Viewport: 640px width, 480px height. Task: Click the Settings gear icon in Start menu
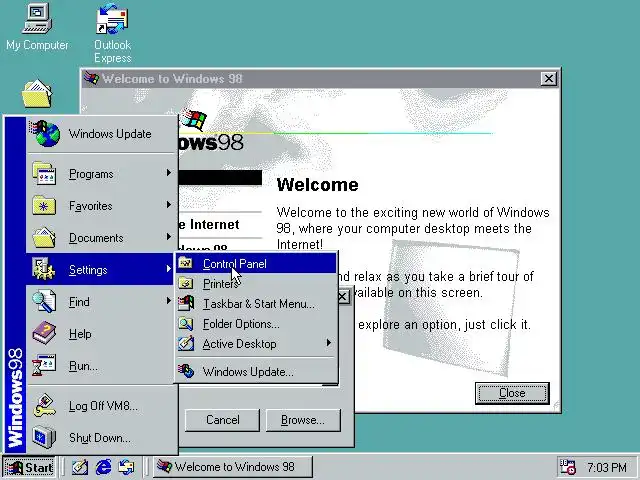(44, 269)
